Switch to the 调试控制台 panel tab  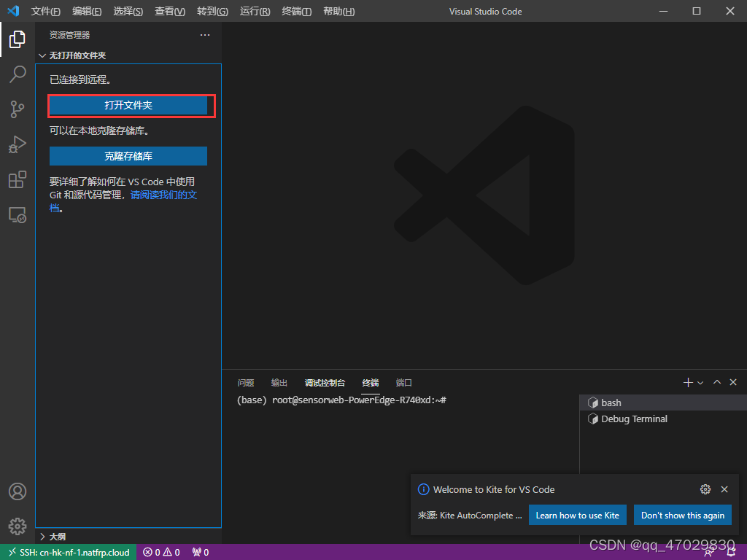[325, 382]
